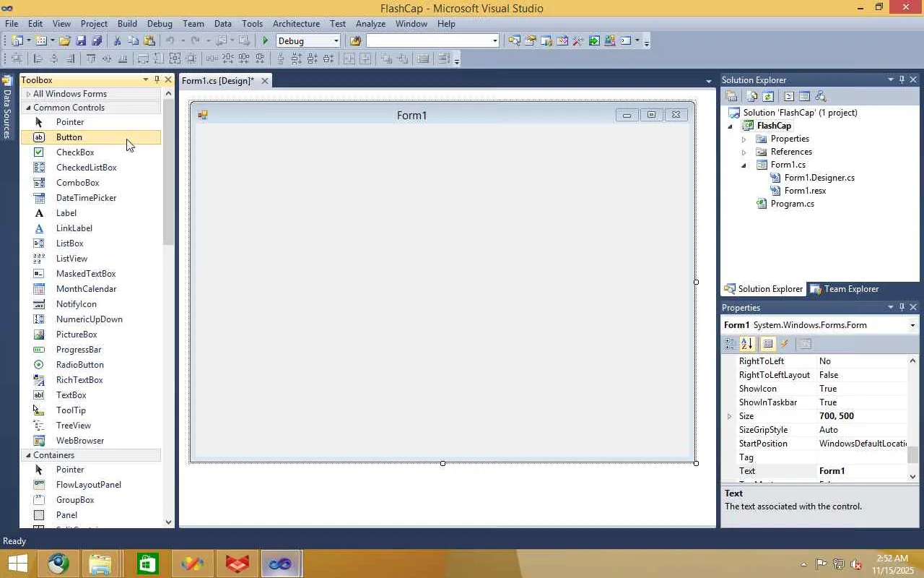Open the Analyze menu
Screen dimensions: 924x578
click(370, 24)
